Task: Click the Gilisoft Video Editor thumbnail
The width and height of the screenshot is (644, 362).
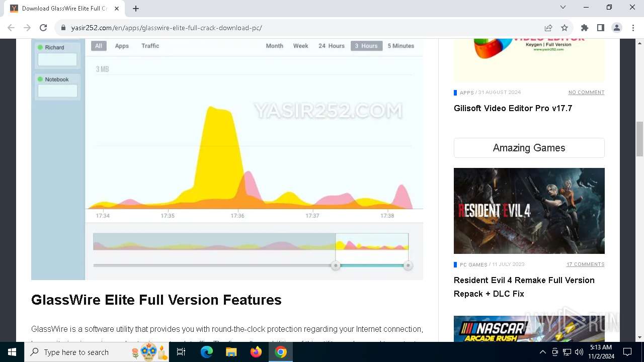Action: pos(529,60)
